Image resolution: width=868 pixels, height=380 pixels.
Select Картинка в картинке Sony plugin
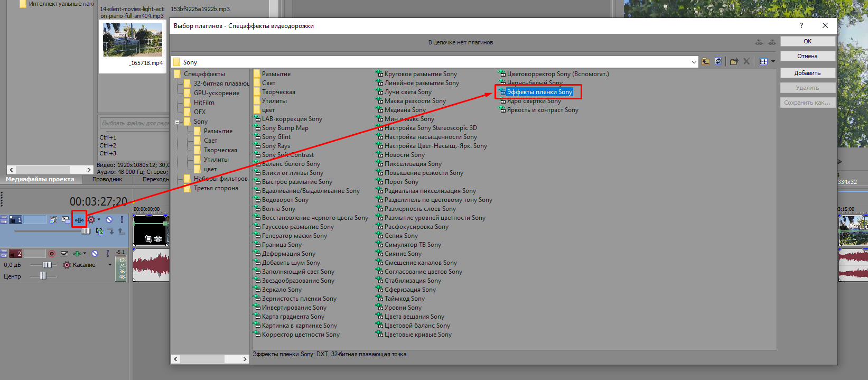(295, 326)
